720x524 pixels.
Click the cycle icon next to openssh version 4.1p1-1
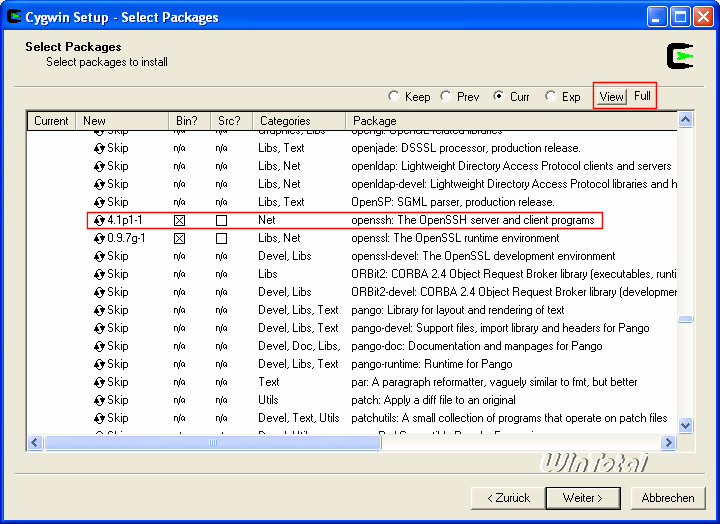pos(99,220)
